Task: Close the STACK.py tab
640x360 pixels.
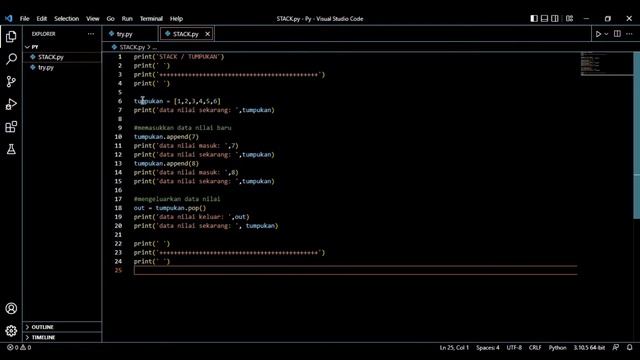Action: point(207,34)
